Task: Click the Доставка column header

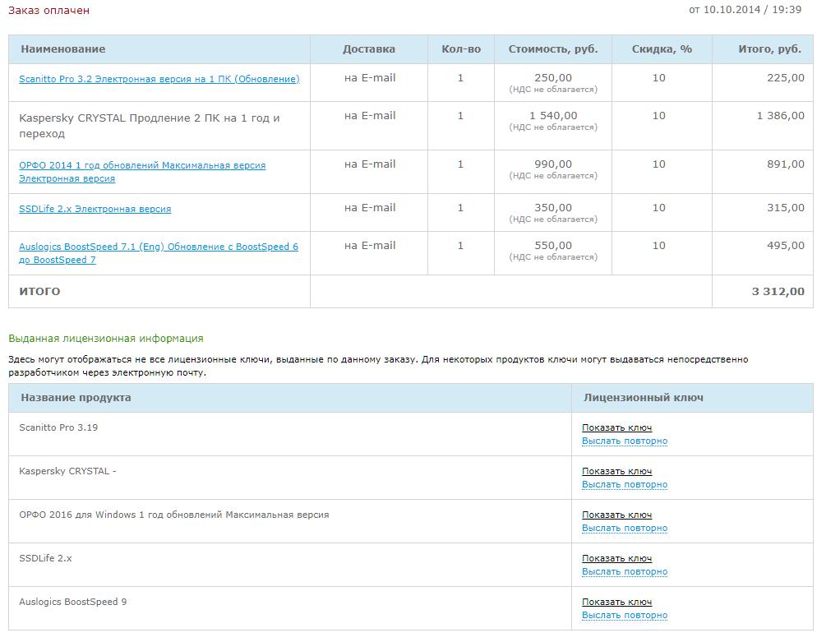Action: point(368,48)
